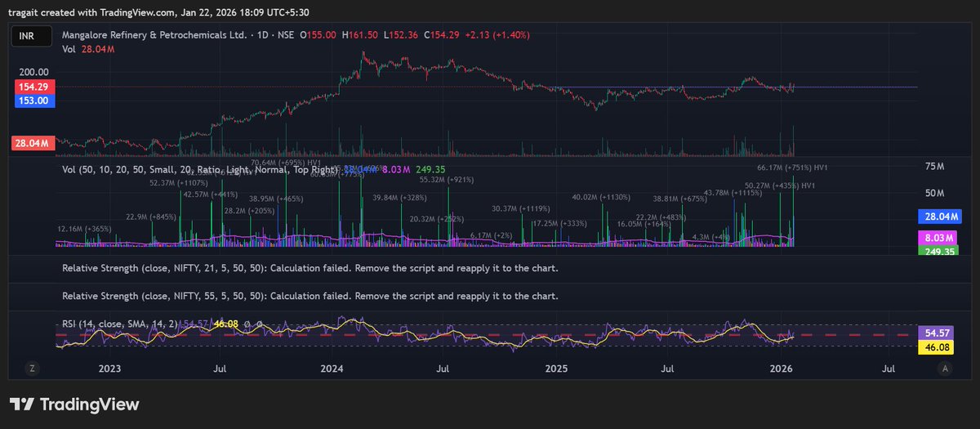Click the 2025 label on time axis
980x429 pixels.
pos(556,369)
